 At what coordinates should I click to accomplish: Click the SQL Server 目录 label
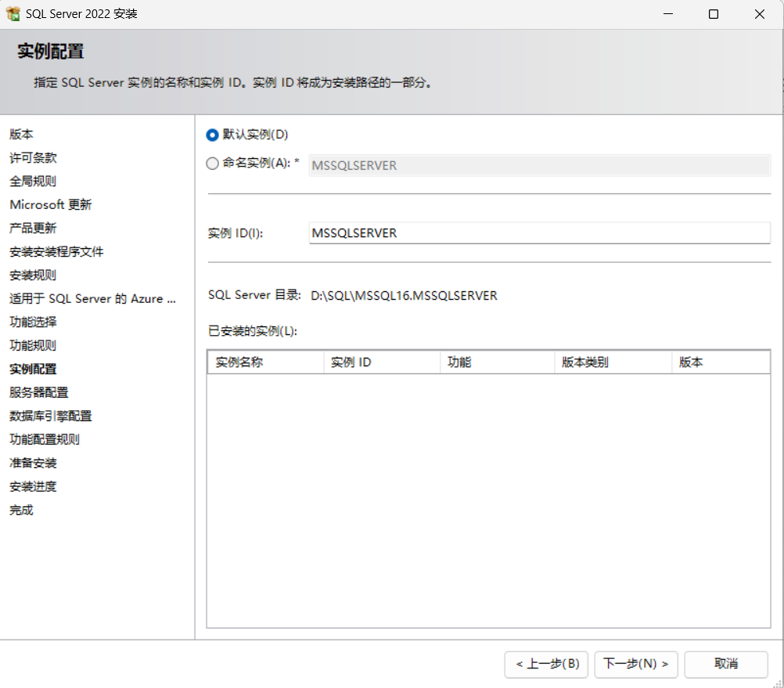(x=254, y=295)
